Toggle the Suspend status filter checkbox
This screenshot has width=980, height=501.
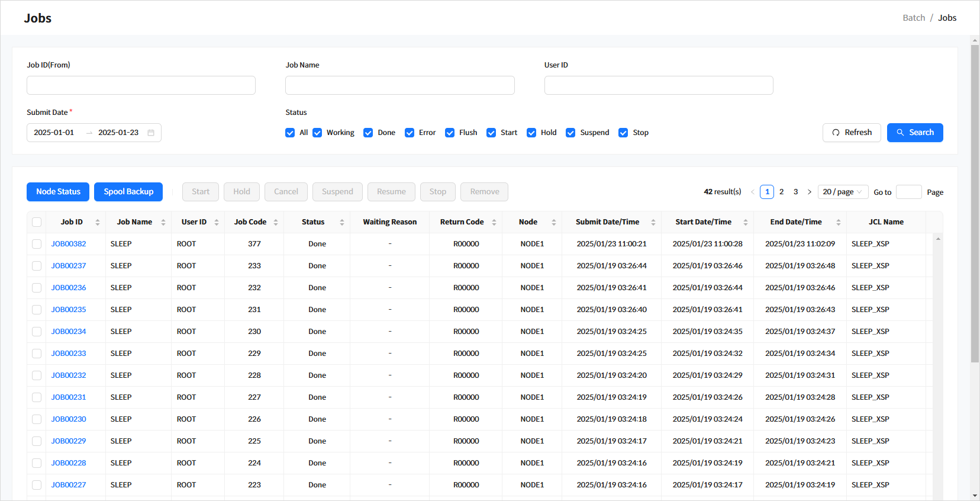pyautogui.click(x=570, y=133)
